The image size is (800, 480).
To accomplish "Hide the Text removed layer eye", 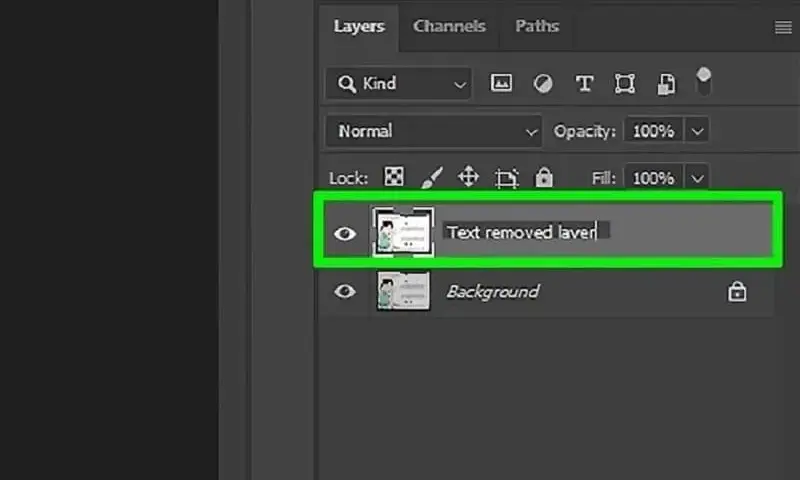I will coord(344,234).
